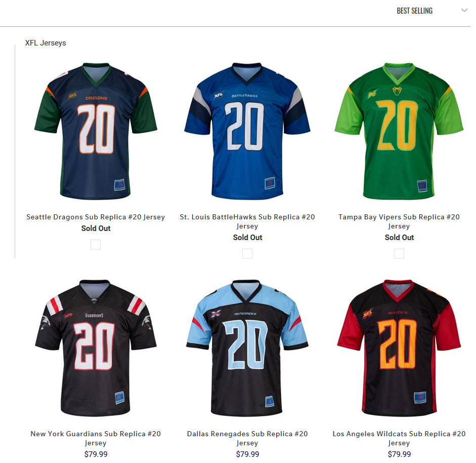
Task: Click the Tampa Bay Vipers Sub Replica title link
Action: click(399, 221)
